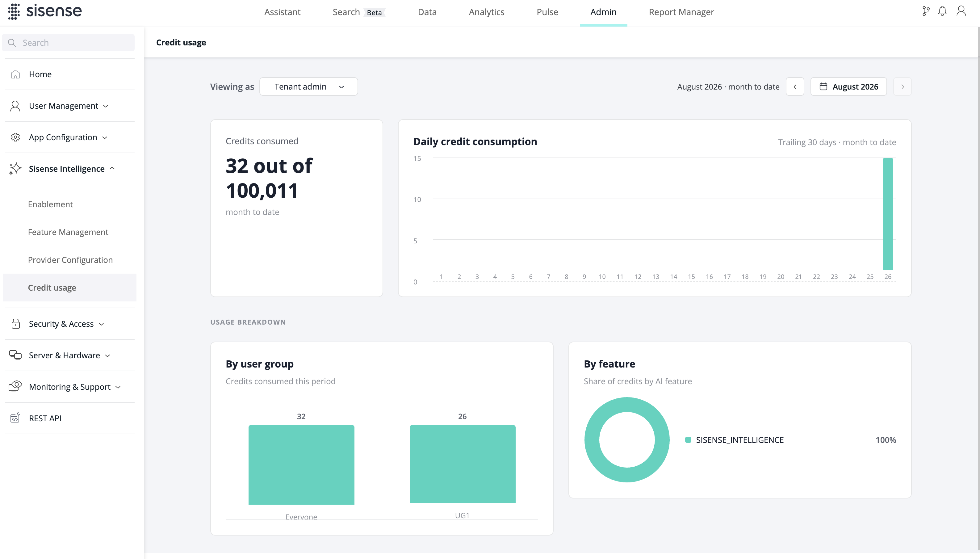Viewport: 980px width, 559px height.
Task: Click the App Configuration gear icon
Action: 15,137
